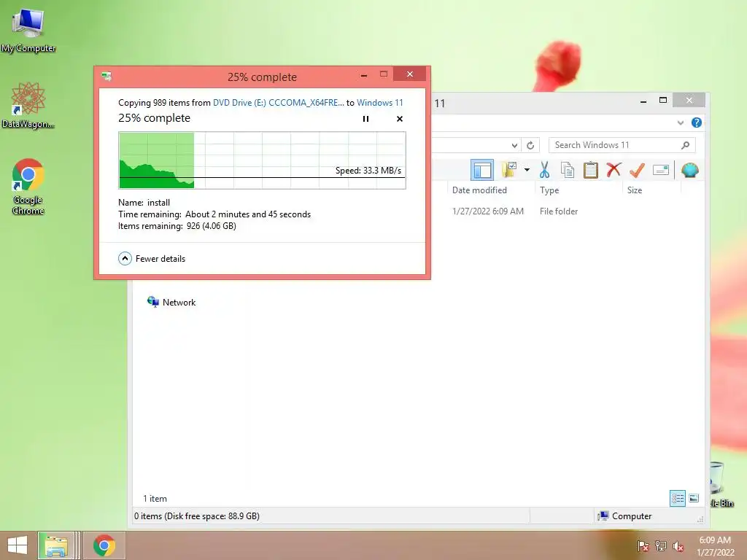Screen dimensions: 747x560
Task: Click the Recycle Bin desktop icon
Action: 721,483
